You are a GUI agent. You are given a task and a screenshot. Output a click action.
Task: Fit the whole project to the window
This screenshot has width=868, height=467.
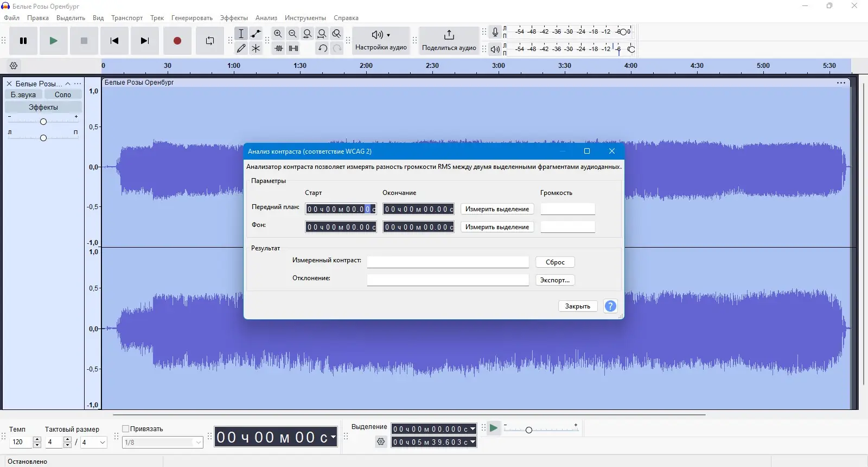(322, 34)
